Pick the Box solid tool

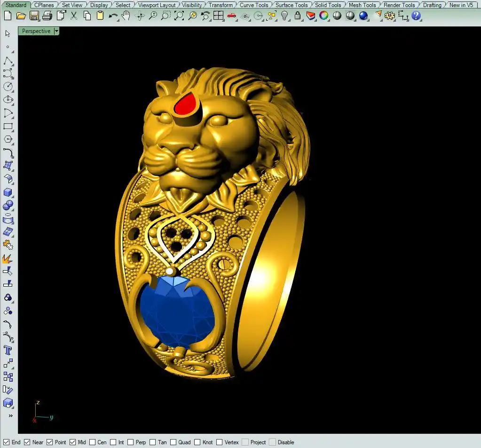(8, 192)
